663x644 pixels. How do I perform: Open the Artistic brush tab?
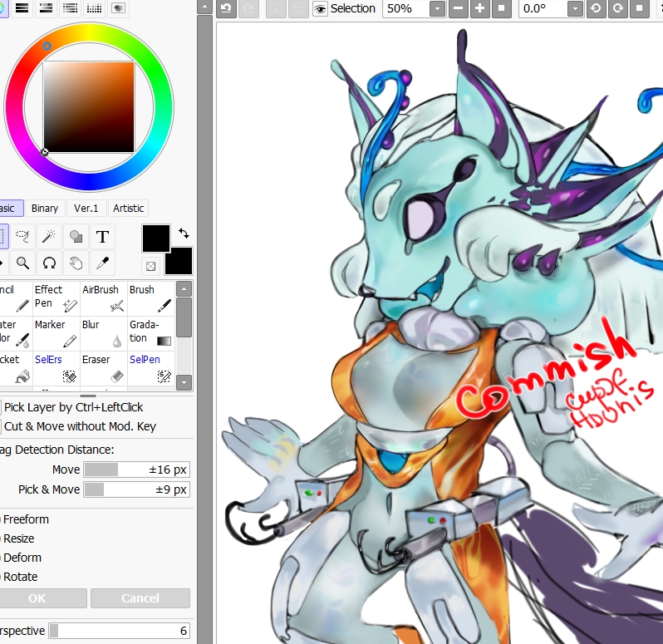pyautogui.click(x=128, y=209)
